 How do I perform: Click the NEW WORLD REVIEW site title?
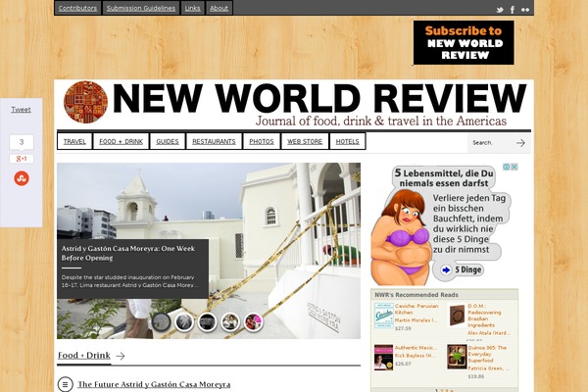click(x=319, y=98)
